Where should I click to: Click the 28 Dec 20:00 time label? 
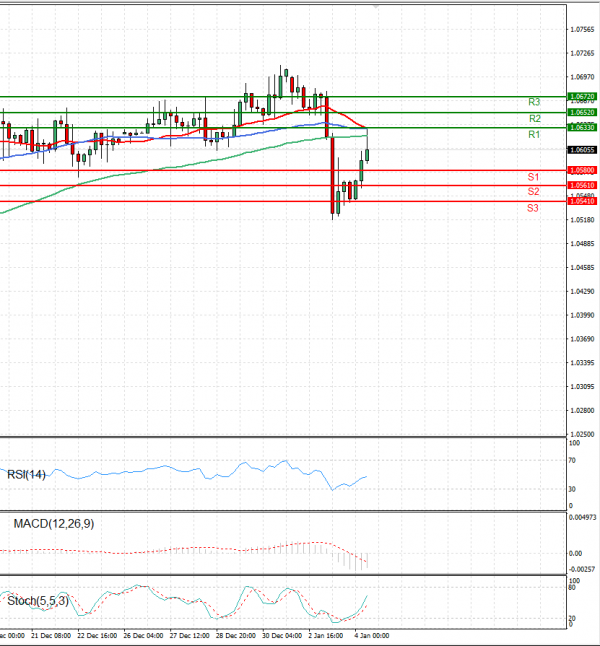[x=236, y=636]
